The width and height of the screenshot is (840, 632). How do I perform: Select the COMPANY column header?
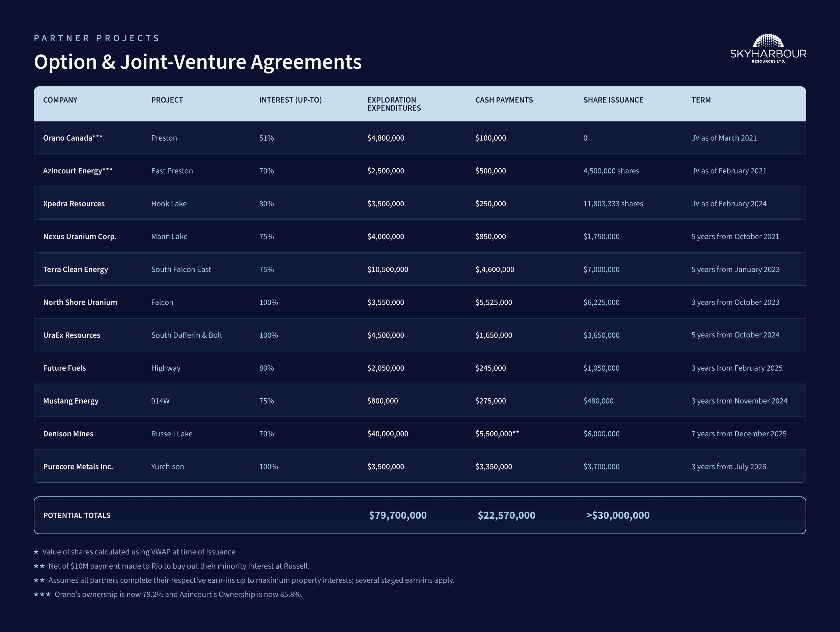(x=60, y=100)
